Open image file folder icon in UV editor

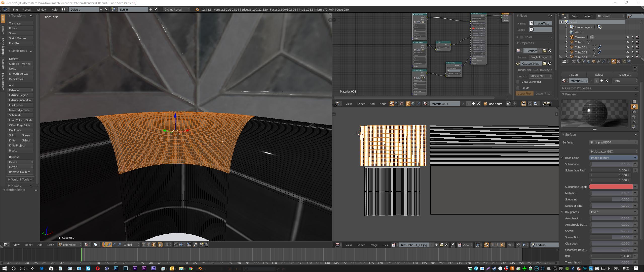(441, 245)
